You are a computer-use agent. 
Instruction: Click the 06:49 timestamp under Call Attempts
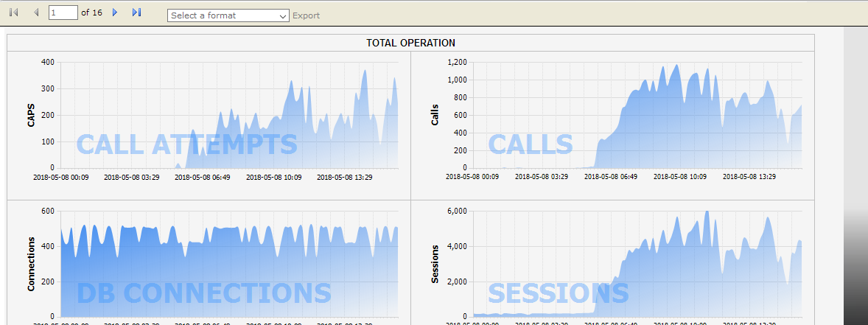[x=203, y=177]
